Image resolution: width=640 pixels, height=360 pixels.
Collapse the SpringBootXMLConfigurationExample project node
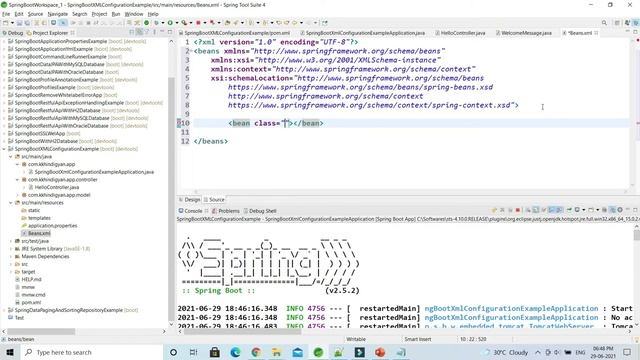coord(4,149)
